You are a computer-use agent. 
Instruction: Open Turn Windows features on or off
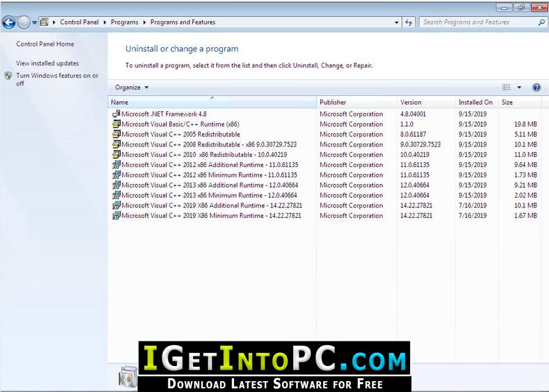tap(57, 80)
